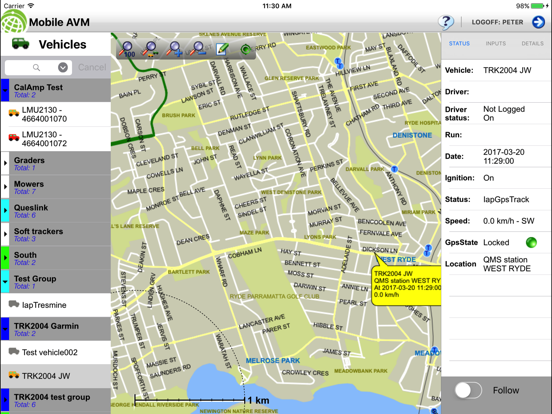This screenshot has width=552, height=414.
Task: Open the edit pencil tool on map toolbar
Action: [222, 49]
